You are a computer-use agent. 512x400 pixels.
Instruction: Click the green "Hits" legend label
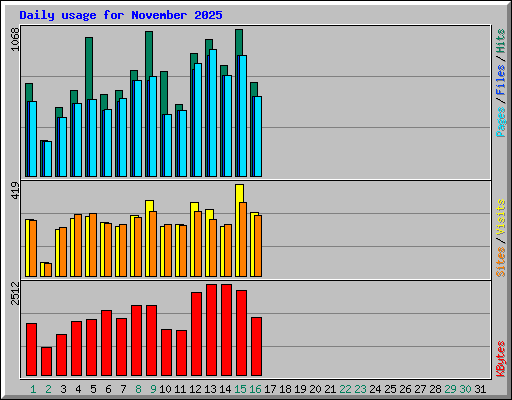[x=501, y=41]
